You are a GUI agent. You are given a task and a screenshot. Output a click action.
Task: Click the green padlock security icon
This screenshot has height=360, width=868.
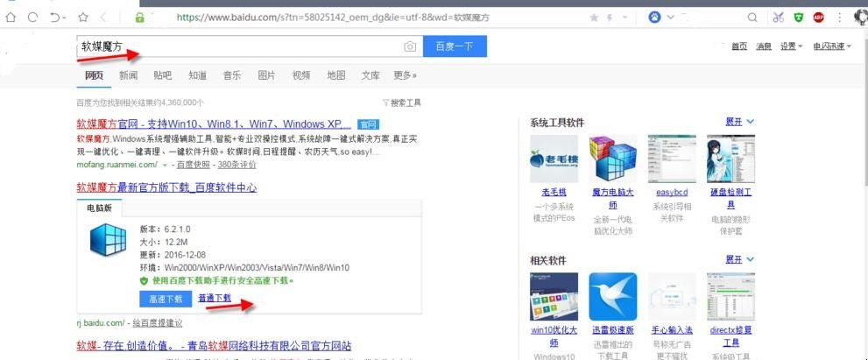coord(139,18)
